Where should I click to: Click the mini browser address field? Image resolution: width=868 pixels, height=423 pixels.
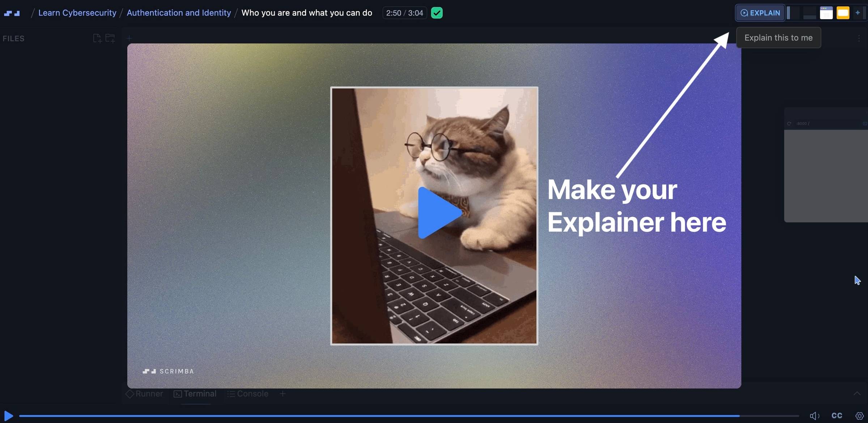828,124
